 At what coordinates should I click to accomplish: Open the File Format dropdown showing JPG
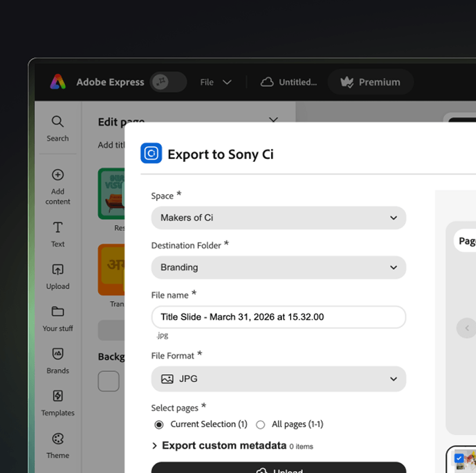pos(278,379)
